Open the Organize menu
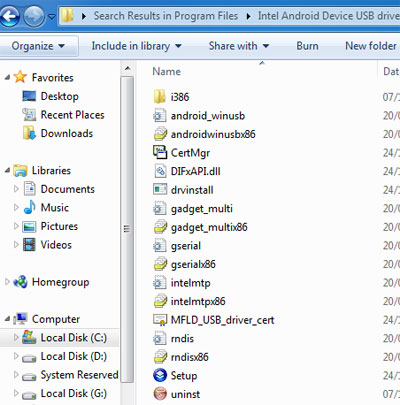Viewport: 400px width, 405px height. [38, 46]
